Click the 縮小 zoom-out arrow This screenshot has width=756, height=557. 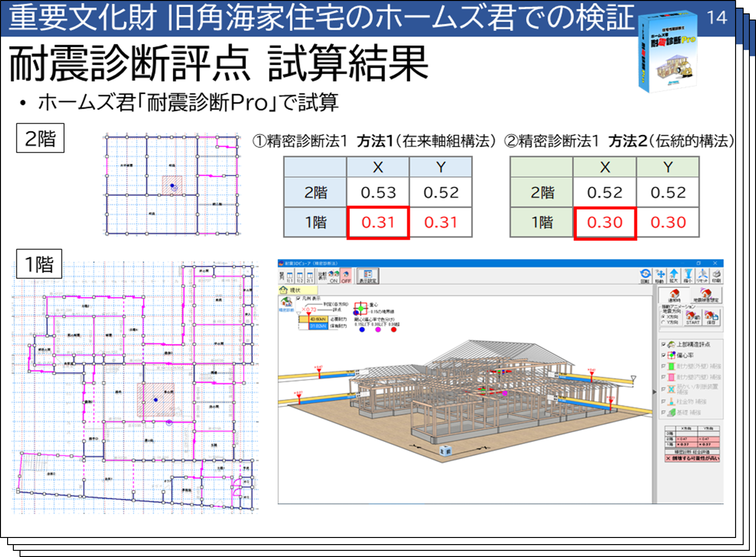[x=688, y=276]
